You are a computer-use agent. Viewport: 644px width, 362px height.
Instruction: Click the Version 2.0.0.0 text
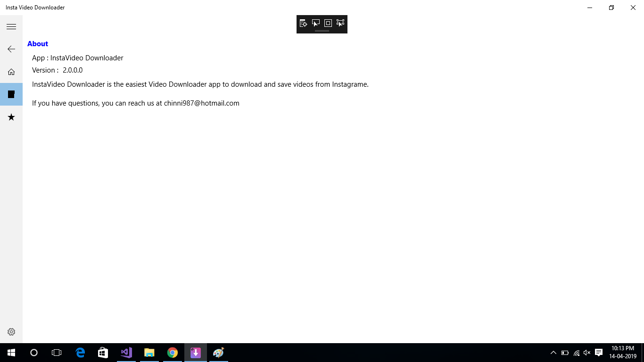click(58, 70)
